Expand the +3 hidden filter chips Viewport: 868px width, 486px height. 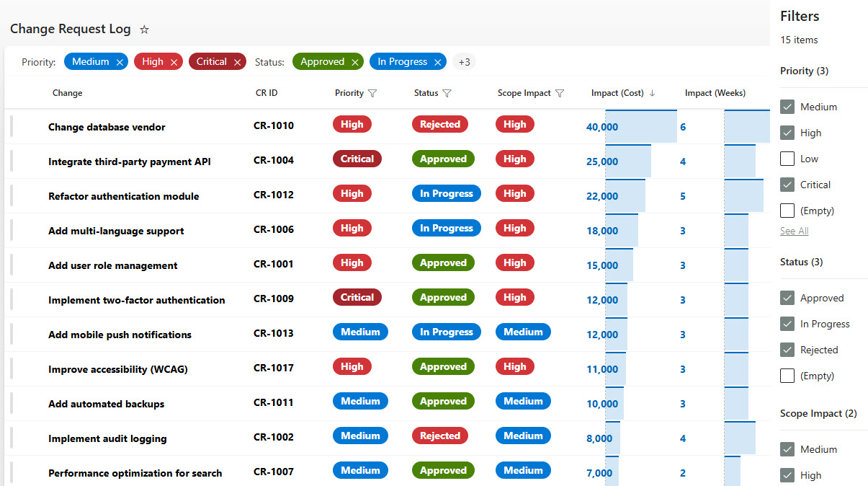click(464, 62)
